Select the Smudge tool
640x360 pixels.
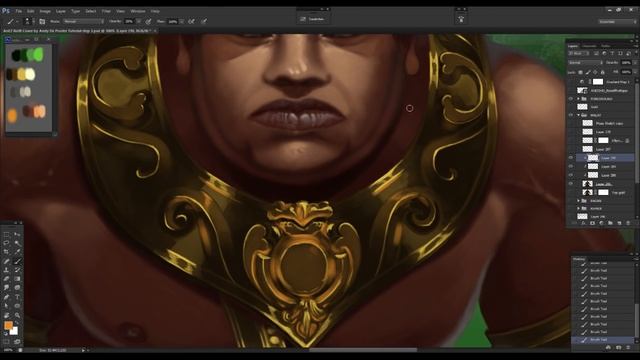pyautogui.click(x=7, y=288)
